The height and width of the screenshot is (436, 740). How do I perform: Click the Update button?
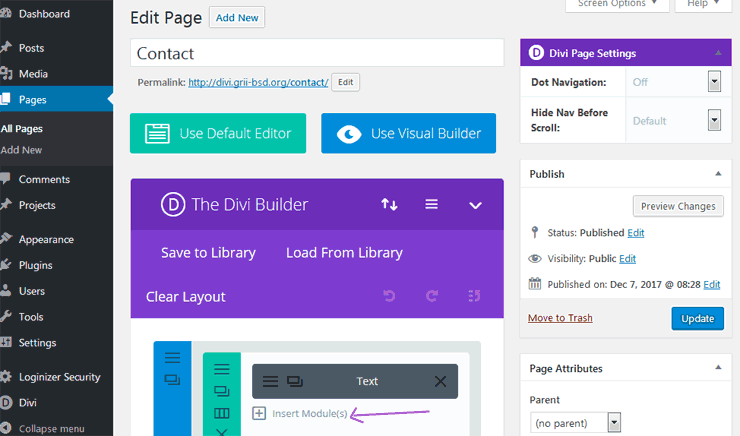698,319
